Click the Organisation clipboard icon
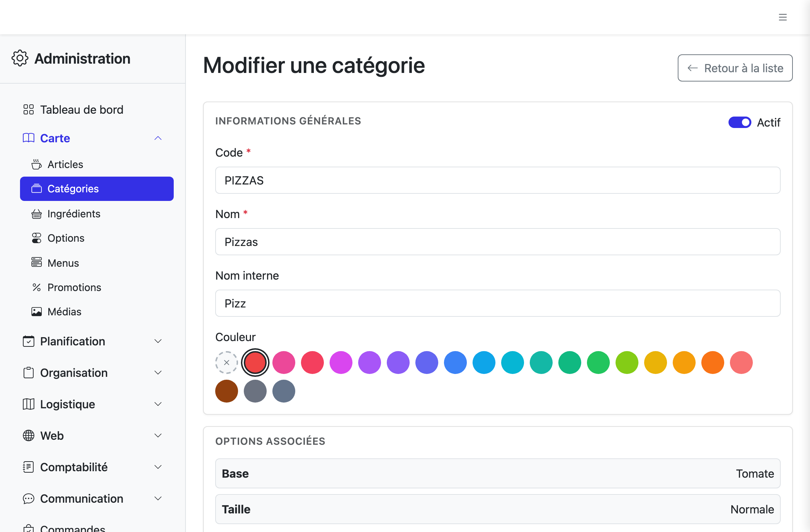 point(29,373)
